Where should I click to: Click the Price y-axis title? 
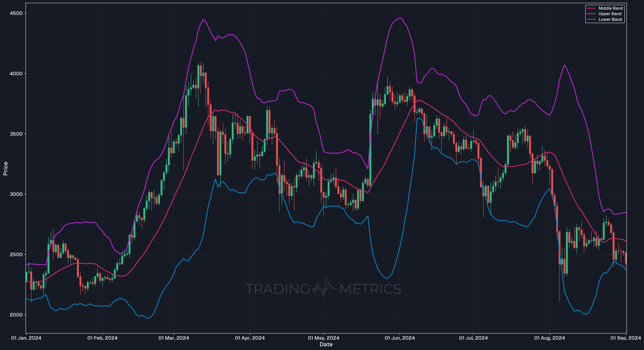coord(5,169)
